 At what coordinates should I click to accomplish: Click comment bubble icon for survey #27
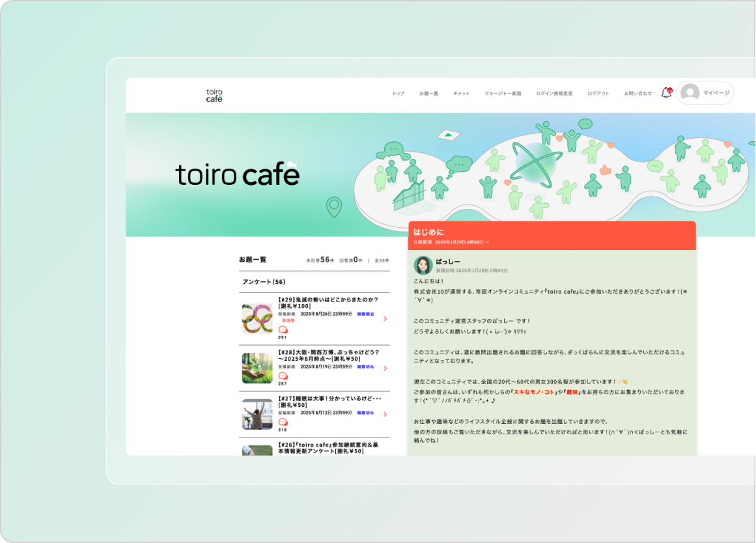coord(283,421)
